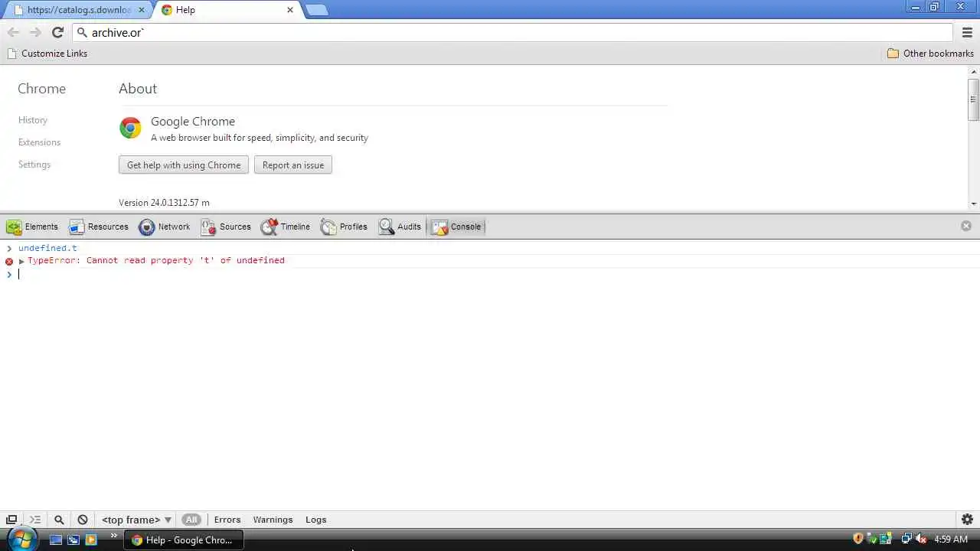Open the top frame context dropdown

click(x=136, y=520)
